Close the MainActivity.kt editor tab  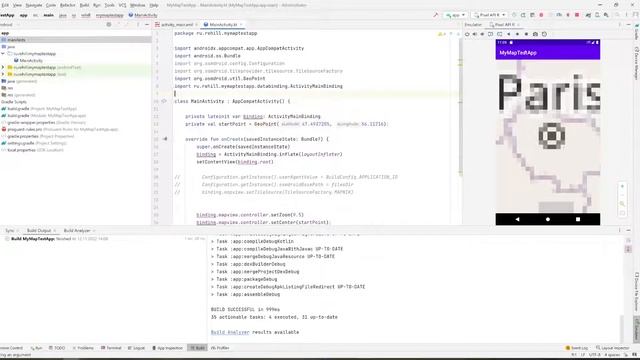click(241, 24)
